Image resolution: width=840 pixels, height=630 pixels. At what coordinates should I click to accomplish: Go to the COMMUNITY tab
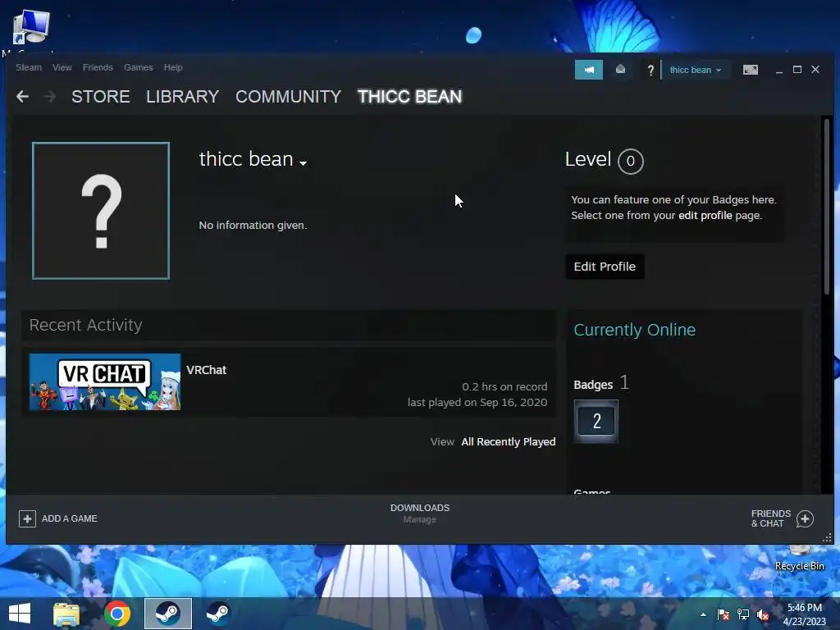[x=288, y=97]
